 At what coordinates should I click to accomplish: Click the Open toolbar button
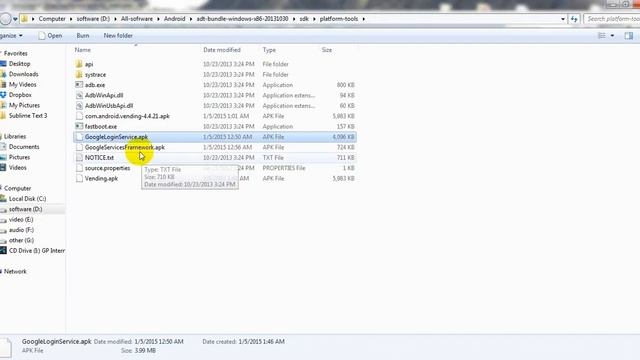tap(50, 36)
